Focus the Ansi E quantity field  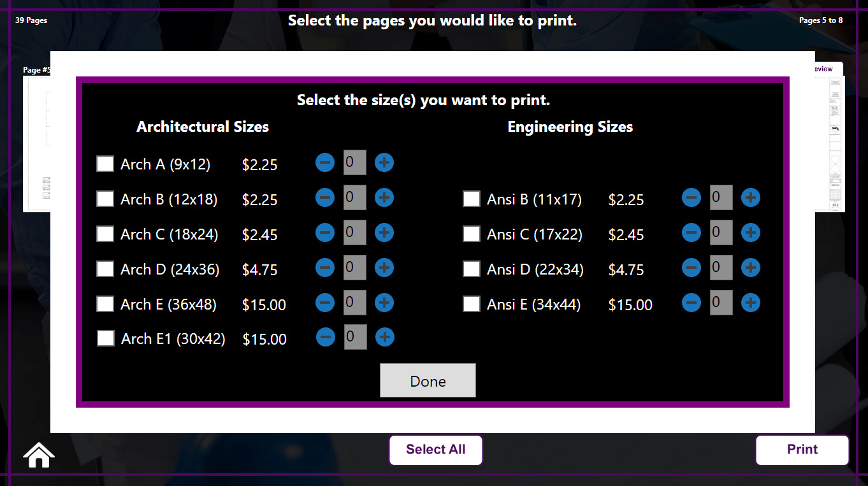(x=721, y=303)
